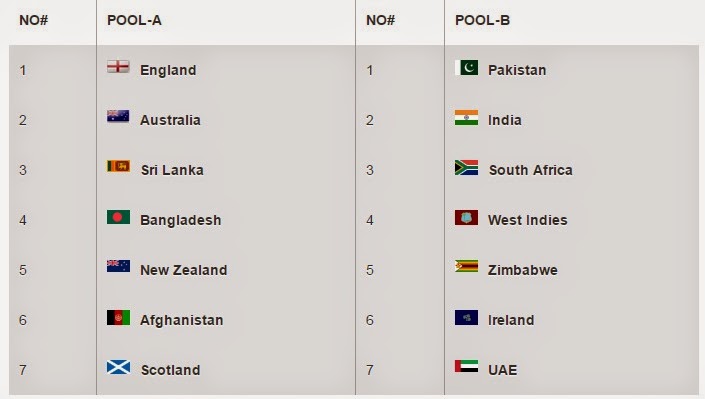Viewport: 705px width, 399px height.
Task: Click the Ireland flag icon
Action: point(466,318)
